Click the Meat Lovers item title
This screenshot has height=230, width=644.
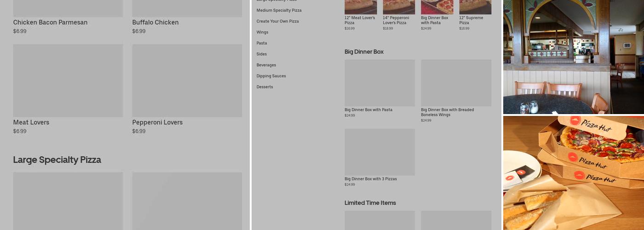pyautogui.click(x=31, y=122)
